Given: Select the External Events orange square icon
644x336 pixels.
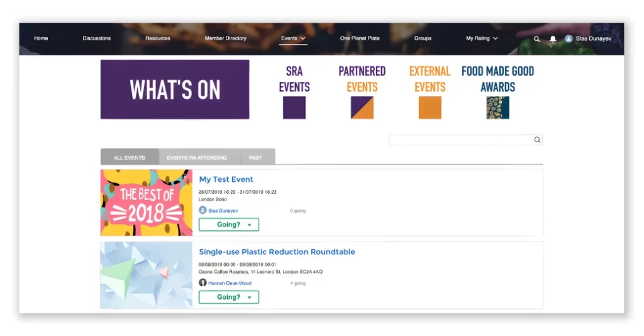Looking at the screenshot, I should [x=430, y=108].
